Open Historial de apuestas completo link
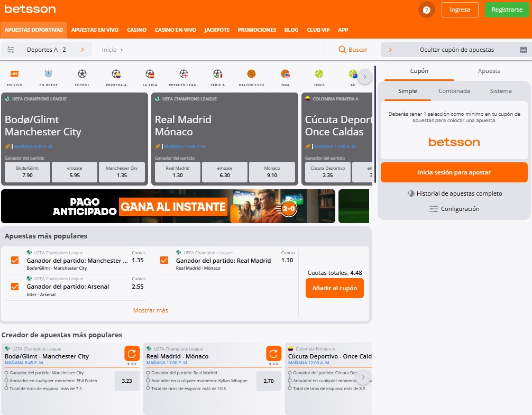This screenshot has height=415, width=532. [459, 193]
